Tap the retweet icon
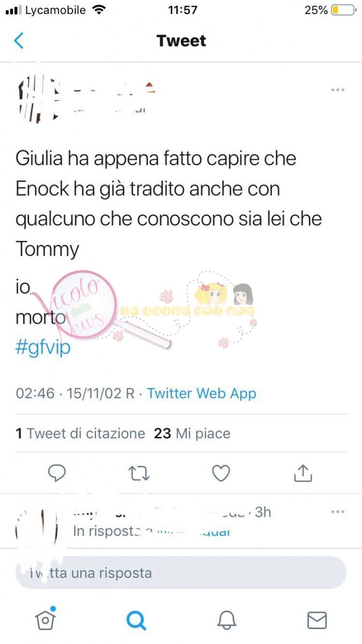362x644 pixels. tap(139, 473)
